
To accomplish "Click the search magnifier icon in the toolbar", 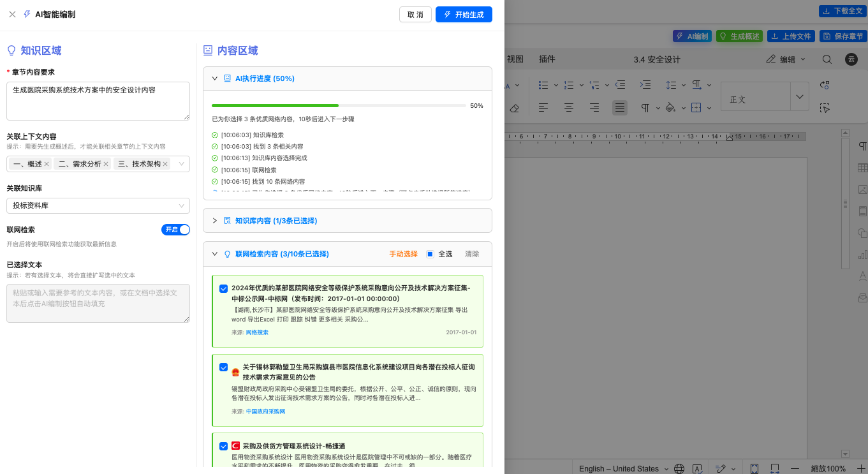I will (827, 59).
